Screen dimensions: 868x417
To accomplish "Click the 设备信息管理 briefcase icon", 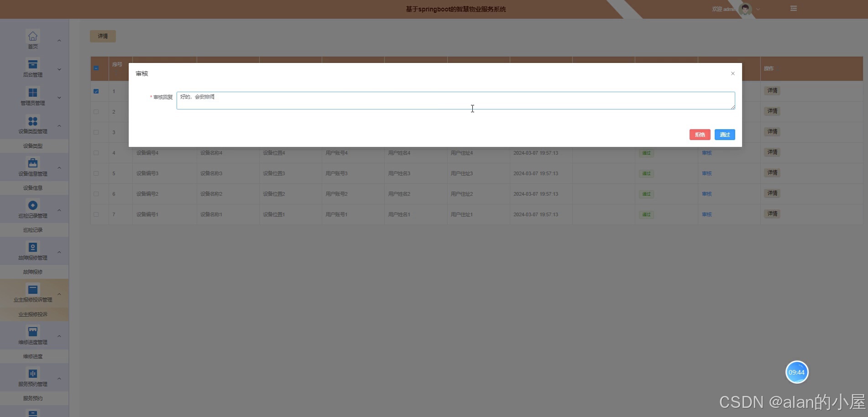I will pyautogui.click(x=33, y=163).
